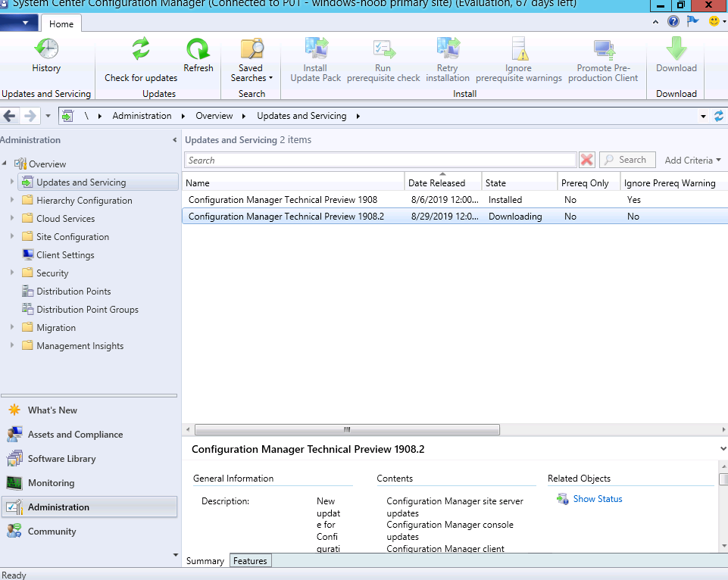Open the application menu dropdown
The image size is (728, 580).
coord(19,22)
